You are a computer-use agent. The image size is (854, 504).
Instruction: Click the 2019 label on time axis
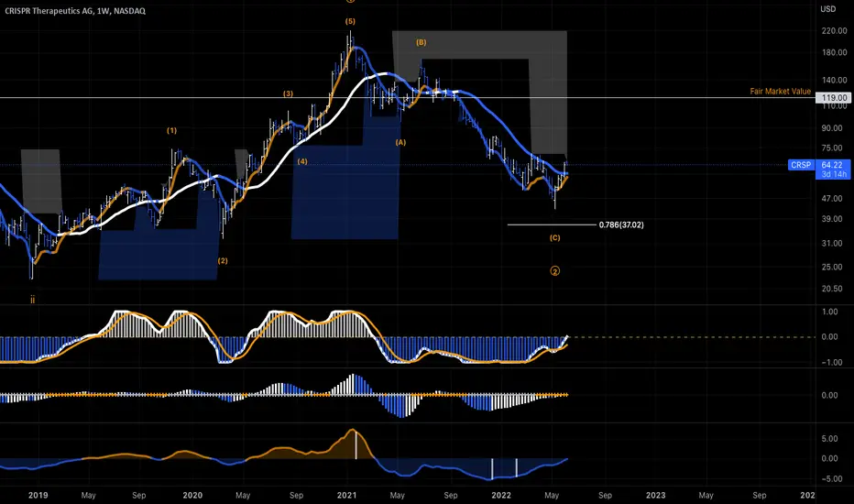tap(38, 495)
